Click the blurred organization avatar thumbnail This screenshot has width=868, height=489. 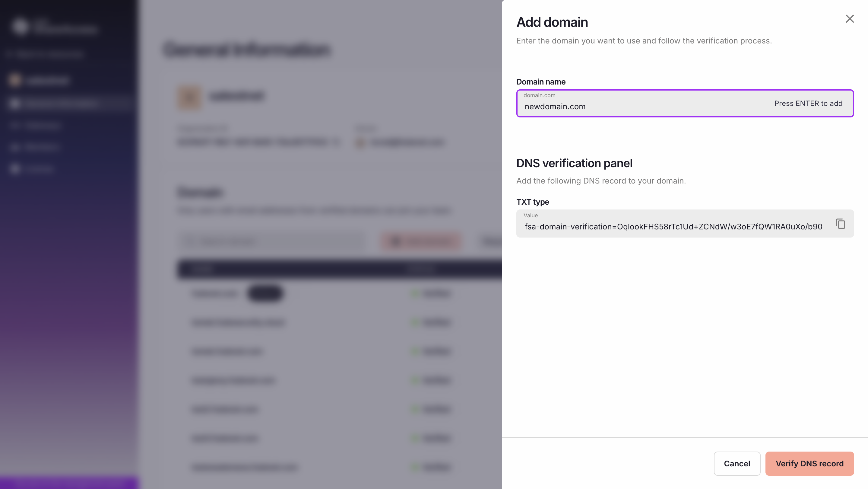click(189, 97)
